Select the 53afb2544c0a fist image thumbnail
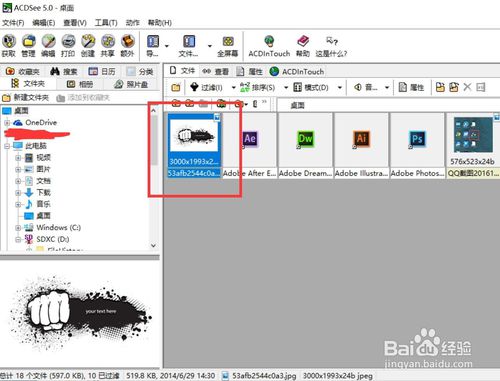Viewport: 500px width, 381px height. click(194, 145)
